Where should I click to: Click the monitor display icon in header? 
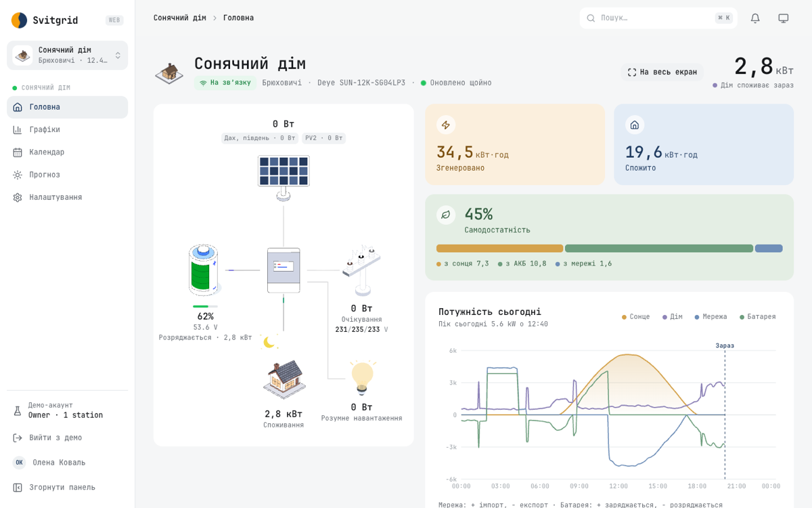[784, 18]
